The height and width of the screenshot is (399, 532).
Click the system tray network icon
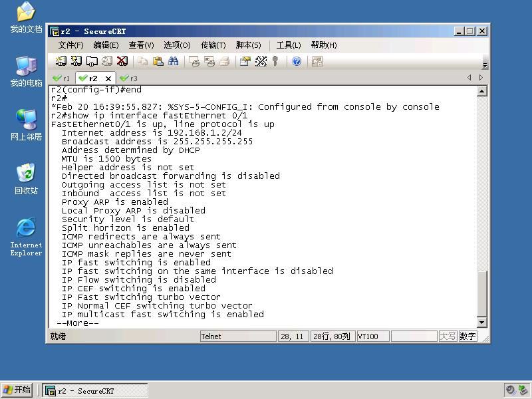click(523, 390)
